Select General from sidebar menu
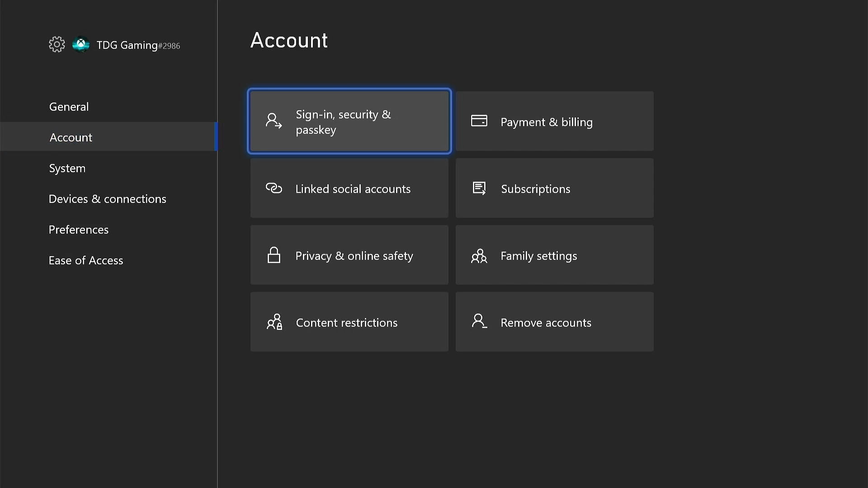868x488 pixels. pos(69,106)
